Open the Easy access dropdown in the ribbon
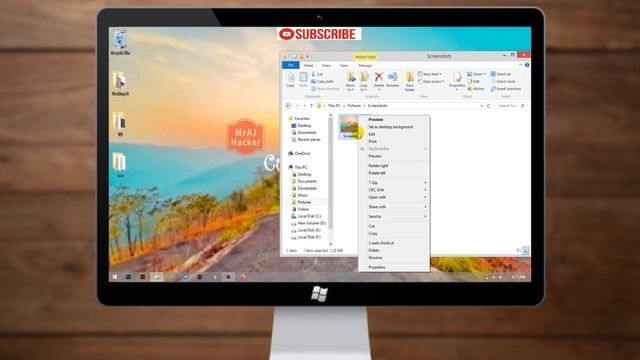 click(x=431, y=81)
